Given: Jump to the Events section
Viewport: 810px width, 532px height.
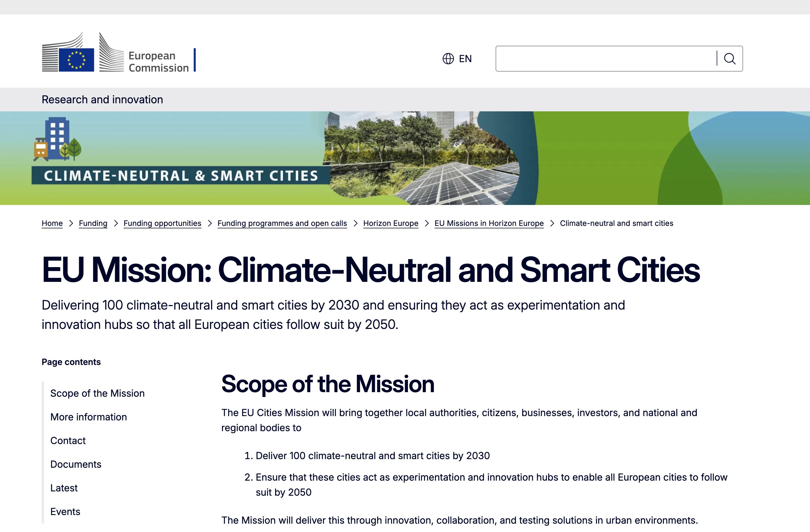Looking at the screenshot, I should click(x=65, y=512).
